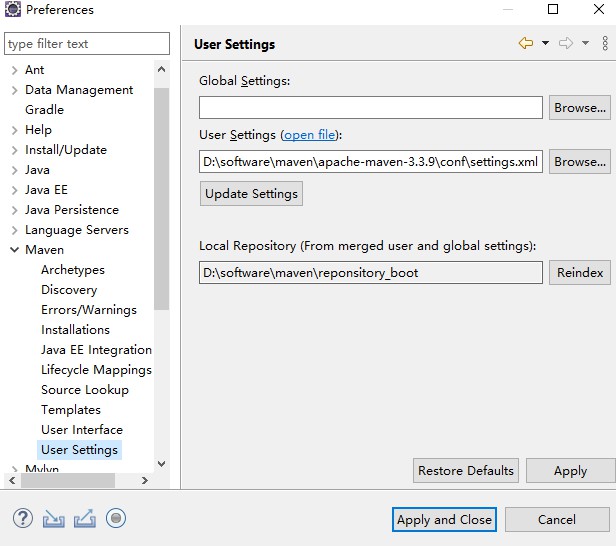
Task: Expand the Java EE tree node
Action: click(15, 190)
